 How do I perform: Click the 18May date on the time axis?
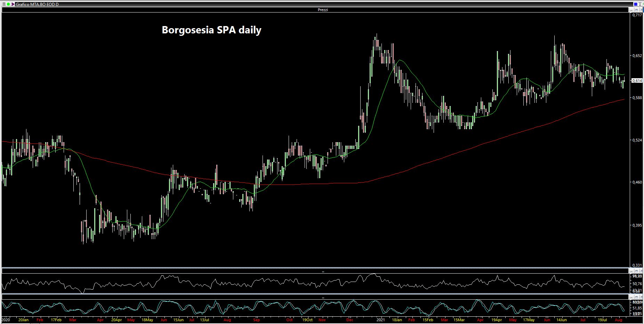point(147,320)
